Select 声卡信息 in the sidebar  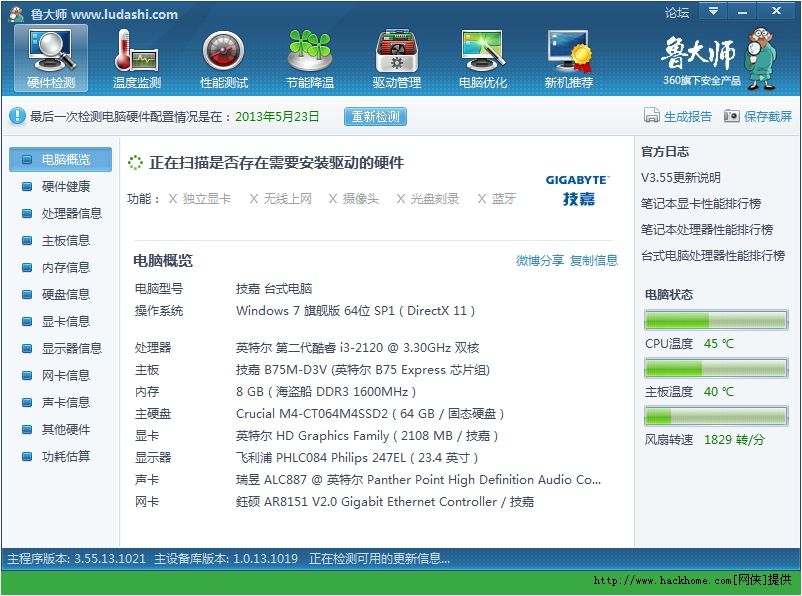[60, 403]
